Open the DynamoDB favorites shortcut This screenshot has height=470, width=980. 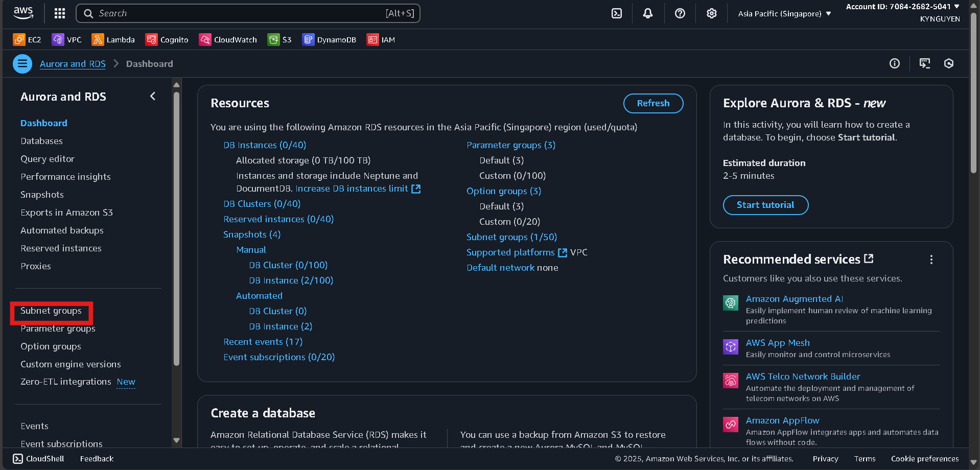click(x=329, y=39)
